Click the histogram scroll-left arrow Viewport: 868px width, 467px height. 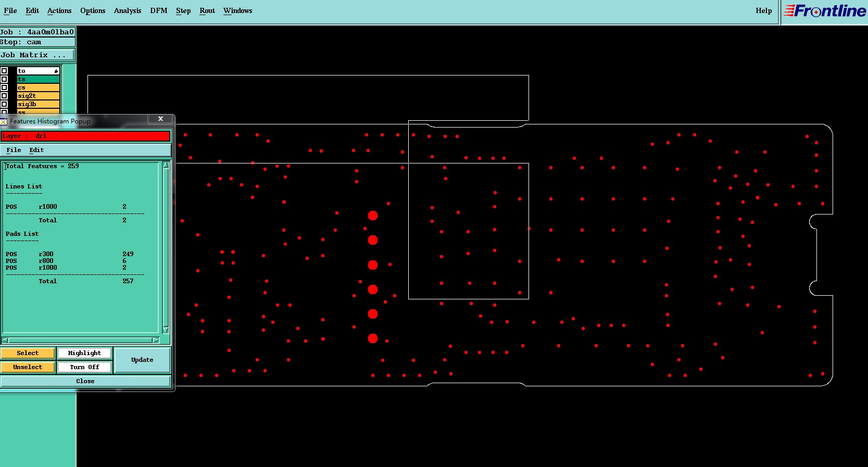[5, 340]
